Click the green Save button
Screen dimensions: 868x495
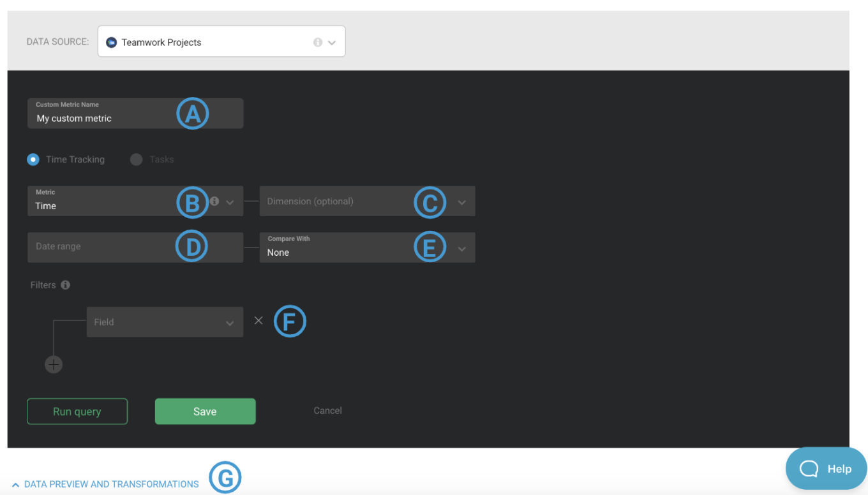pos(206,411)
